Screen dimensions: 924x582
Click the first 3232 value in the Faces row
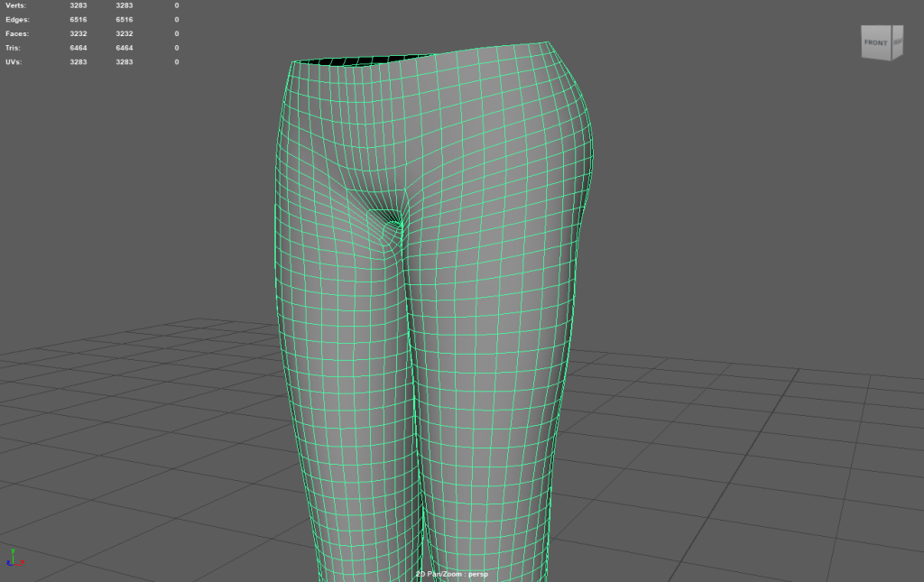point(78,33)
